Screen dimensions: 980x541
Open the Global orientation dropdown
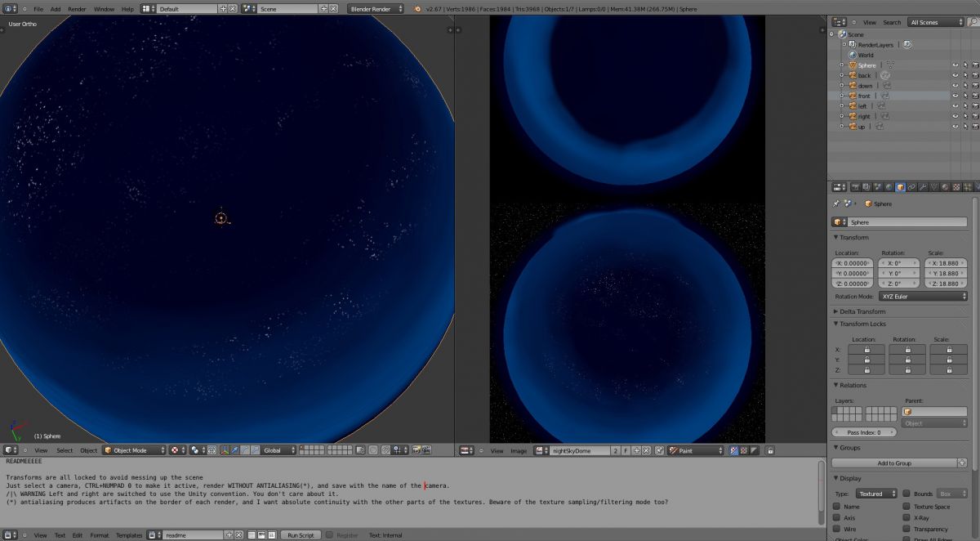click(278, 450)
